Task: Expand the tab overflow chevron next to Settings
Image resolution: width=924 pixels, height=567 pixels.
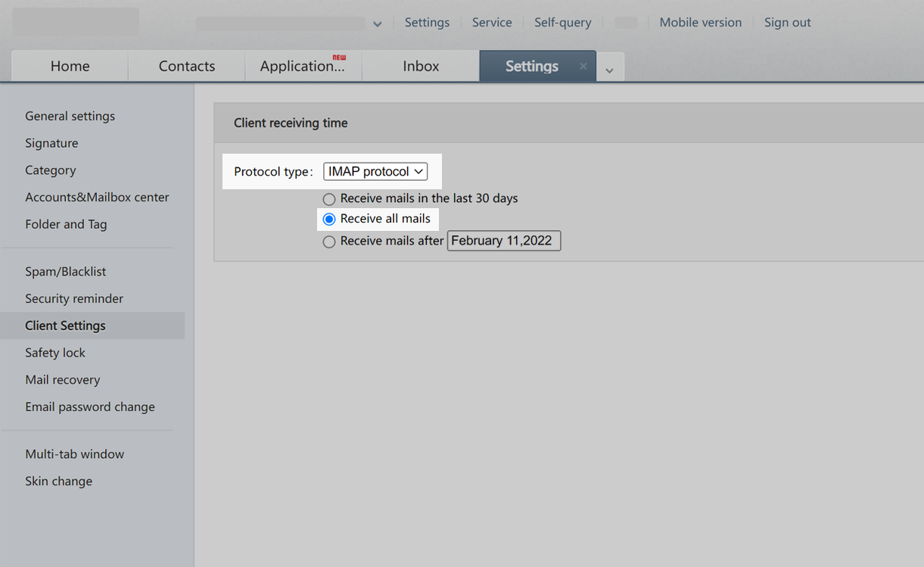Action: (609, 70)
